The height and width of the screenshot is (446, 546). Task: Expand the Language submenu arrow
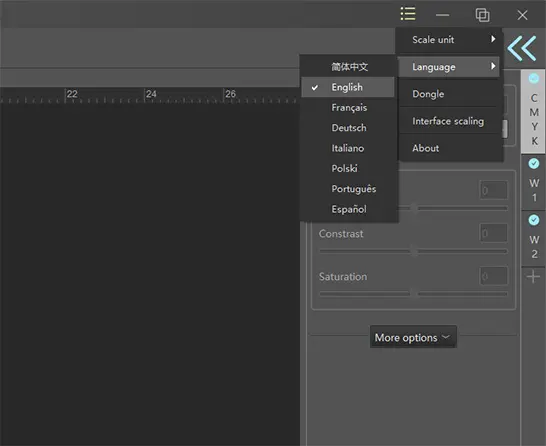[x=493, y=66]
